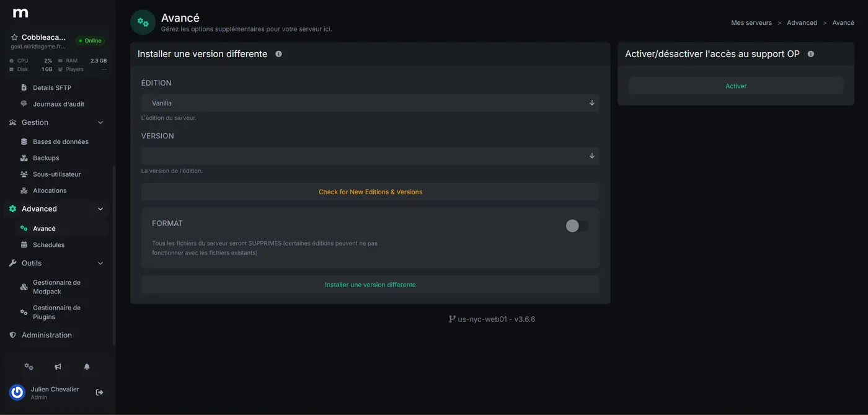The width and height of the screenshot is (868, 415).
Task: Click the CPU value "2%"
Action: click(48, 61)
